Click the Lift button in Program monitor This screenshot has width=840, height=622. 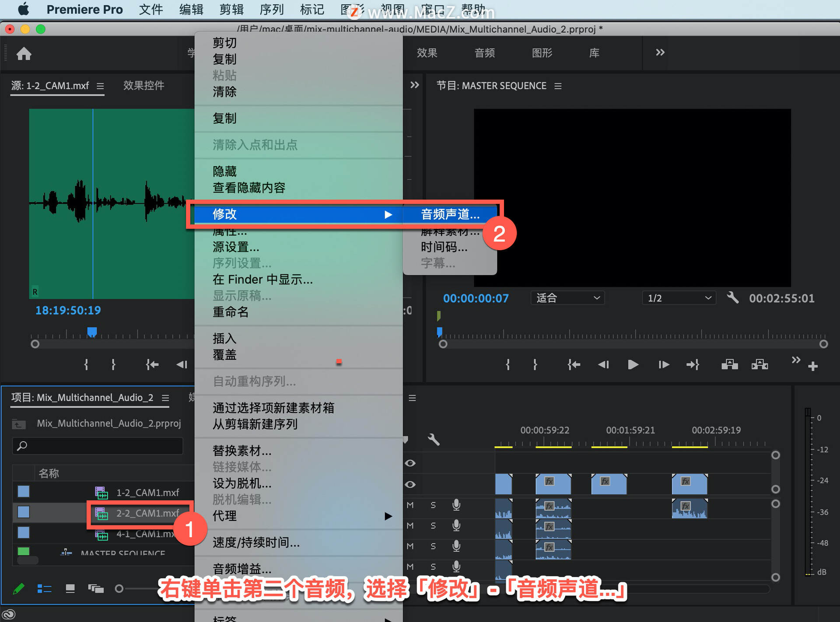(x=729, y=364)
